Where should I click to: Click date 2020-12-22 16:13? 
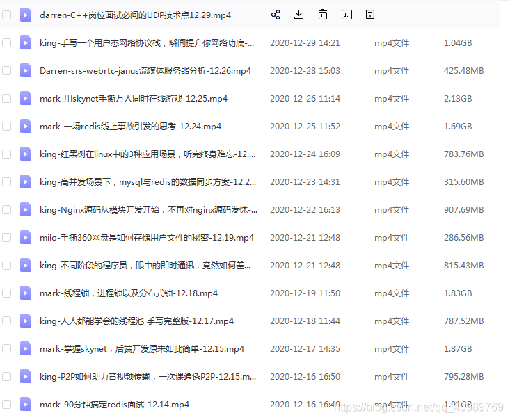pos(305,210)
